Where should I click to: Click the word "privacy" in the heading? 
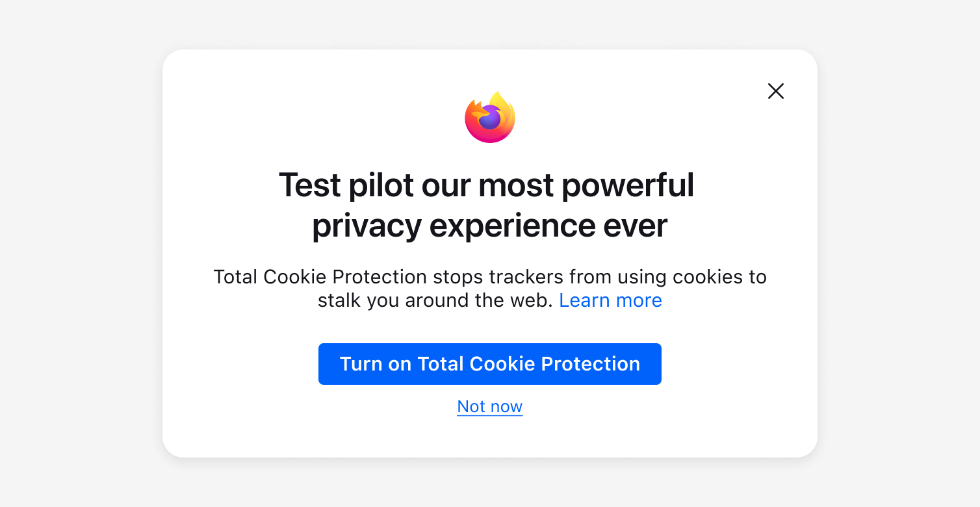pyautogui.click(x=367, y=227)
